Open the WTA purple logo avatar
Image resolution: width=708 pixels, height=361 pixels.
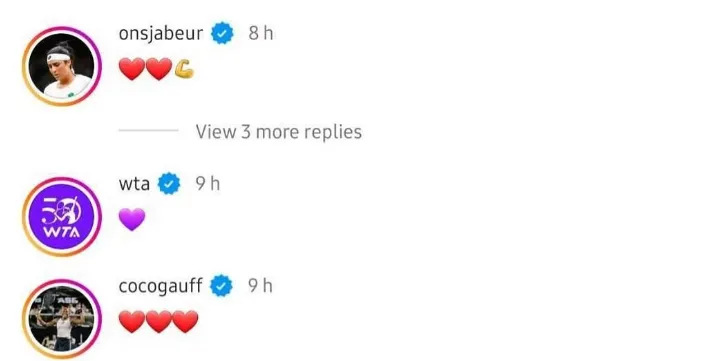pyautogui.click(x=61, y=217)
